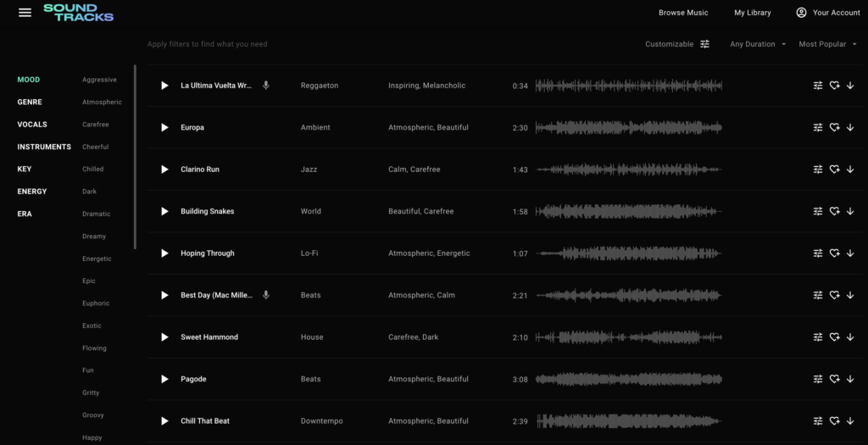Toggle the Atmospheric mood filter

tap(102, 103)
